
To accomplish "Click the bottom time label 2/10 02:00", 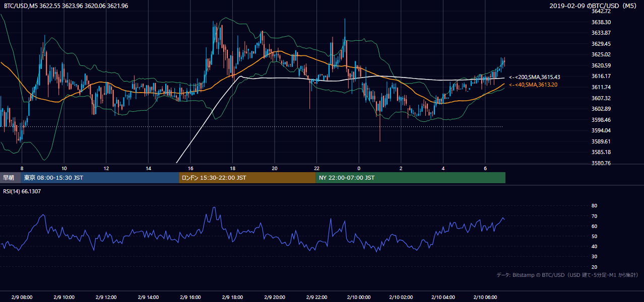I will coord(401,297).
